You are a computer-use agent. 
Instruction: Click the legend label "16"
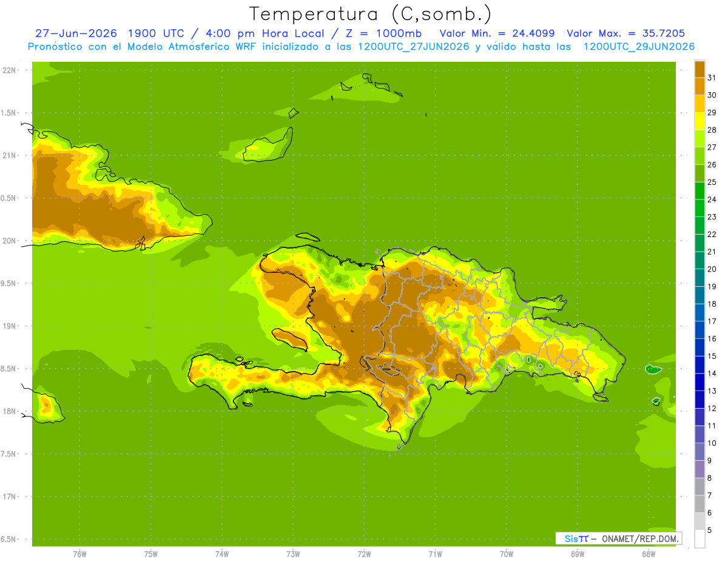712,338
